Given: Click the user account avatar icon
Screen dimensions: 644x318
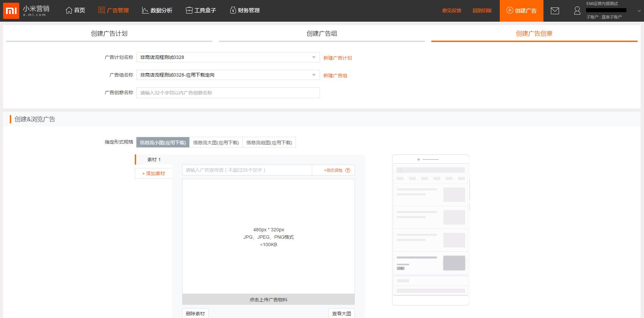Looking at the screenshot, I should (x=577, y=11).
